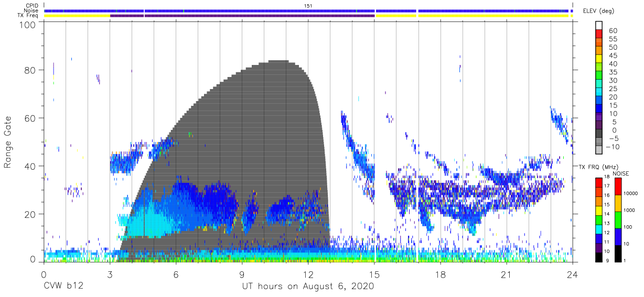This screenshot has height=297, width=644.
Task: Click the '3' tick on UT hours axis
Action: 110,274
